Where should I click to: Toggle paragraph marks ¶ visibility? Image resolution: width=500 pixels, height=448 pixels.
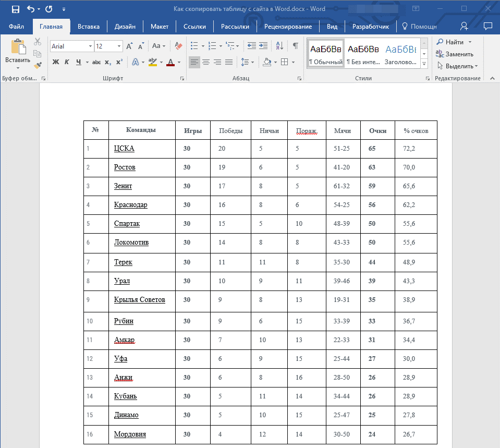point(295,46)
